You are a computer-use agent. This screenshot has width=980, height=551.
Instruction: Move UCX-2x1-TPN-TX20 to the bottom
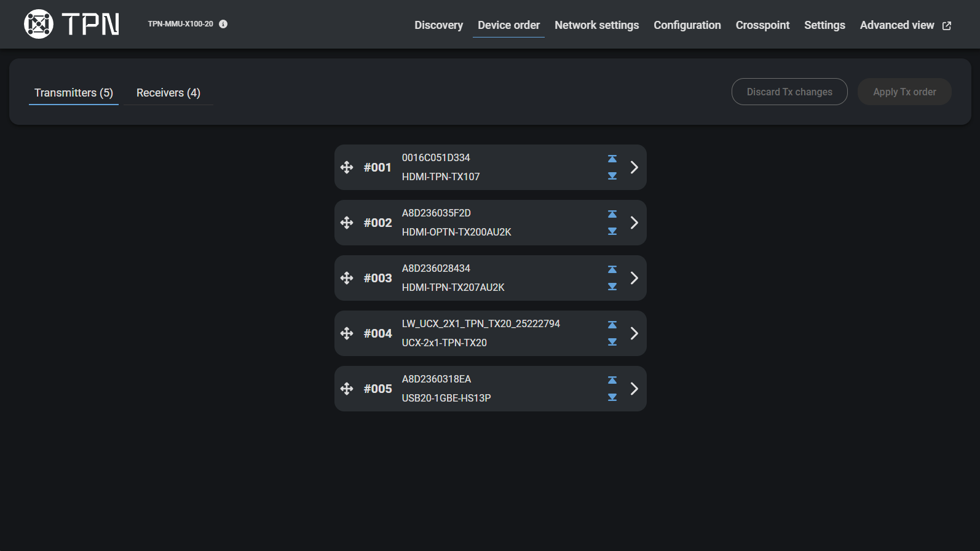pos(612,342)
